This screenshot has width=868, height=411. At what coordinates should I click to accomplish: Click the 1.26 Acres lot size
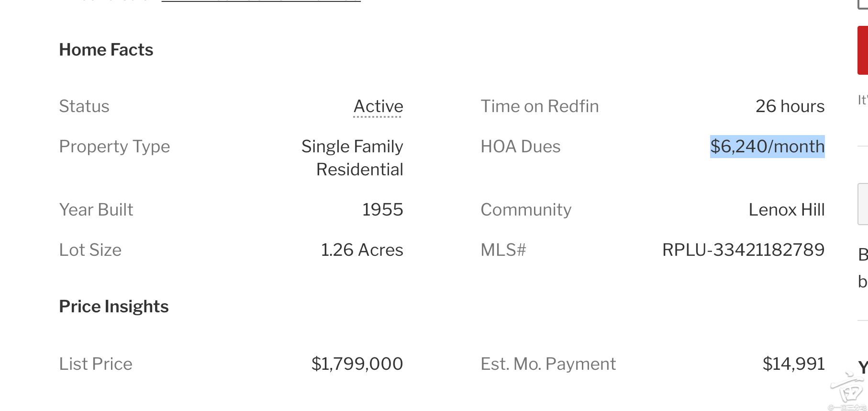(362, 250)
